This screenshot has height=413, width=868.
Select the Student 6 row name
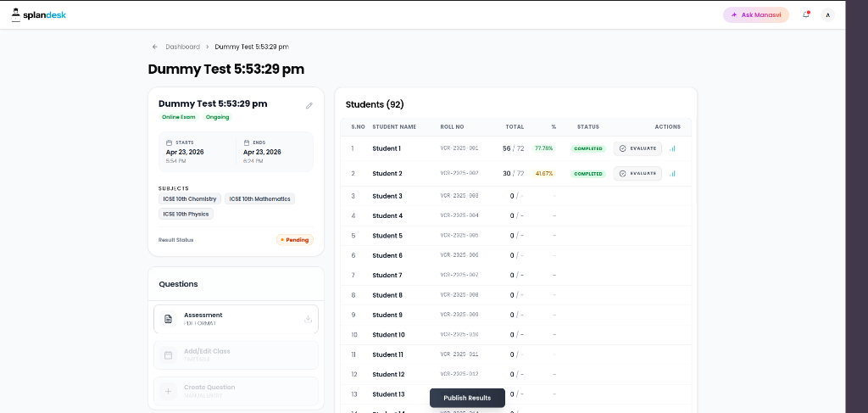pos(387,255)
